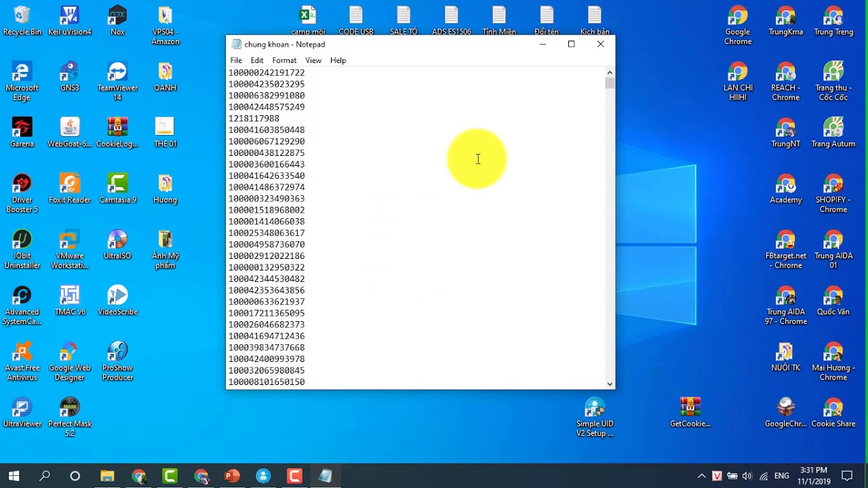Select the IObit Uninstaller desktop icon
Image resolution: width=868 pixels, height=488 pixels.
(x=22, y=249)
